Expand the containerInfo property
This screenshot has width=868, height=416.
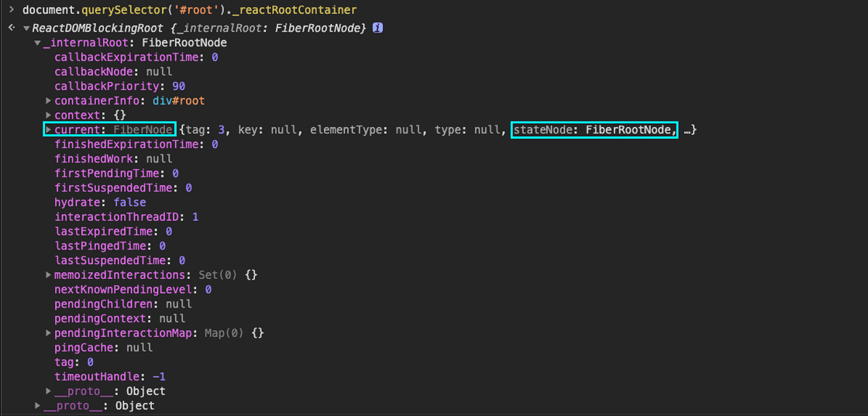coord(50,101)
